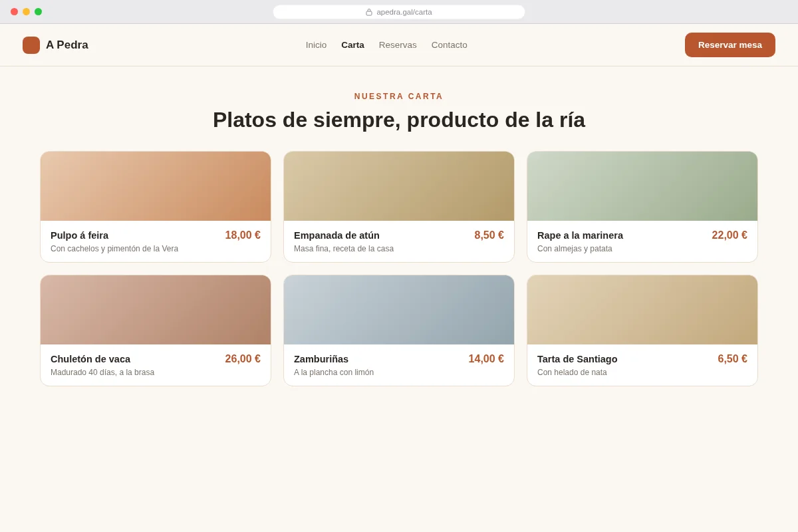
Task: Click the A Pedra brand name
Action: (67, 45)
